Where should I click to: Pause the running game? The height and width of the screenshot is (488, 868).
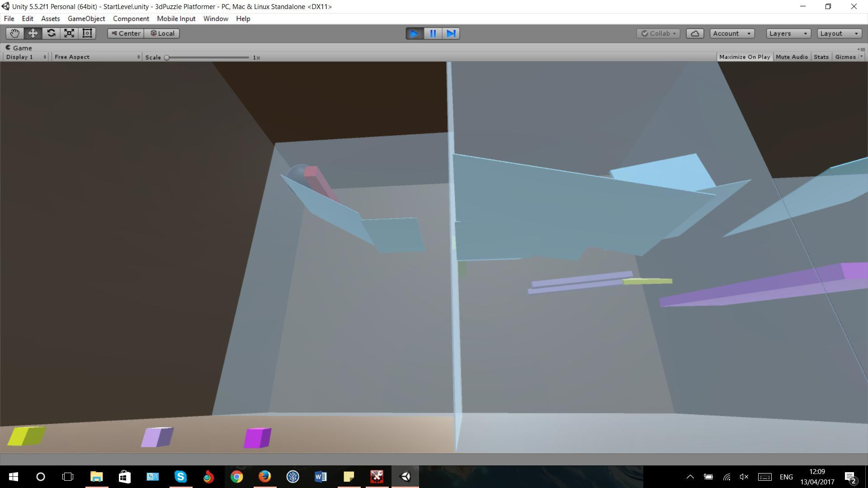433,33
